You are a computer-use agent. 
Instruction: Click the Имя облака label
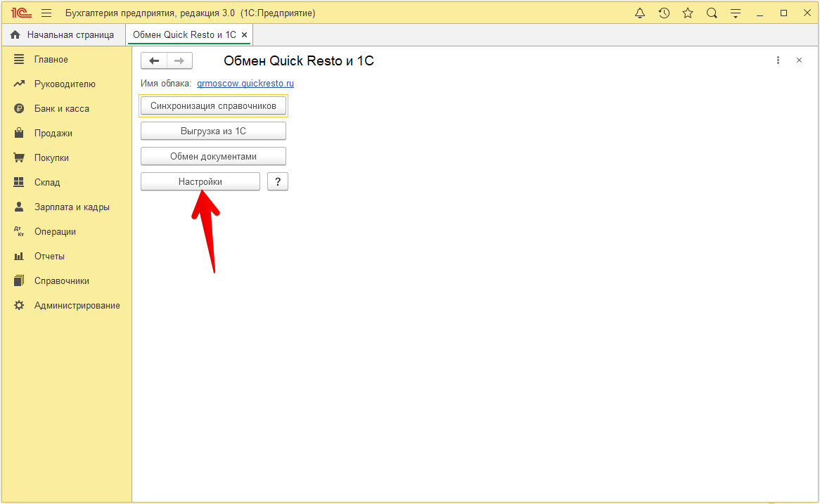[x=166, y=84]
